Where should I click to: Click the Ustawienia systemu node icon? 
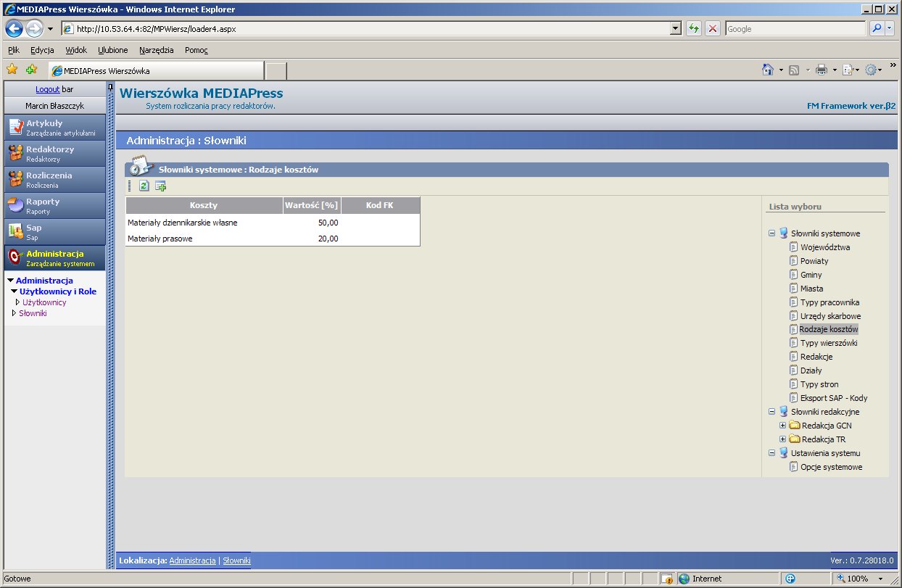(x=783, y=453)
